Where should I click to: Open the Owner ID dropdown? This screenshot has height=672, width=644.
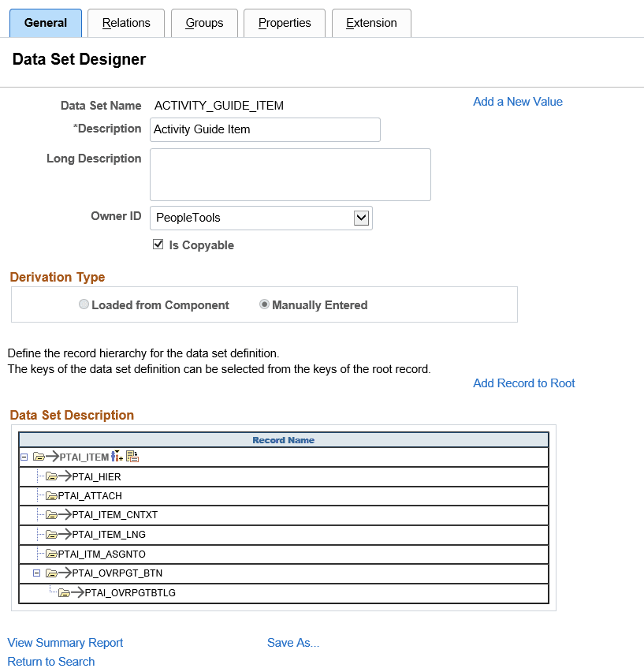coord(362,218)
